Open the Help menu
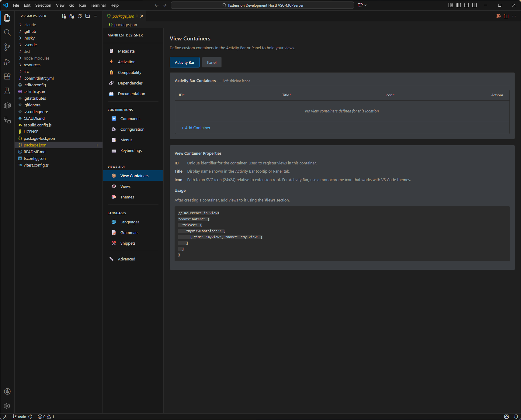Screen dimensions: 521x420 tap(115, 5)
